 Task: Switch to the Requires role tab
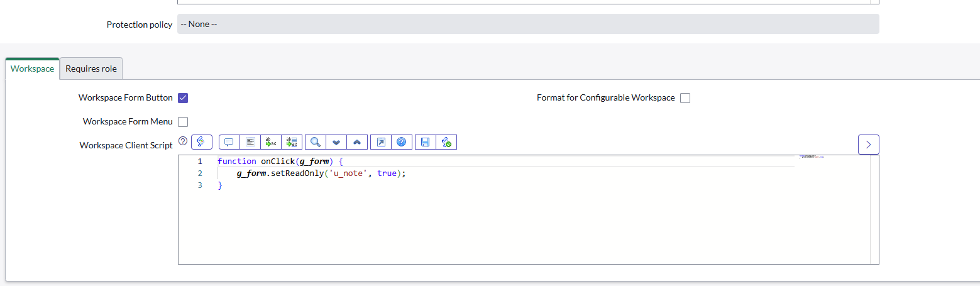(x=91, y=69)
